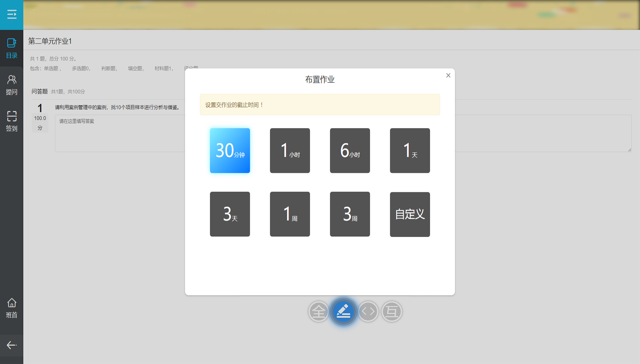Open the 签到 check-in icon
This screenshot has height=364, width=640.
12,121
